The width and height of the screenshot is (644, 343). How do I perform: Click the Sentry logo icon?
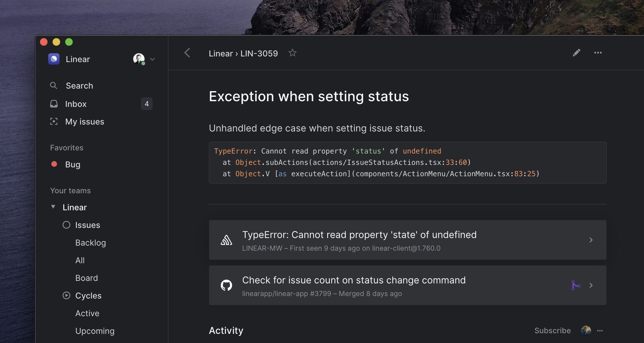(x=226, y=240)
